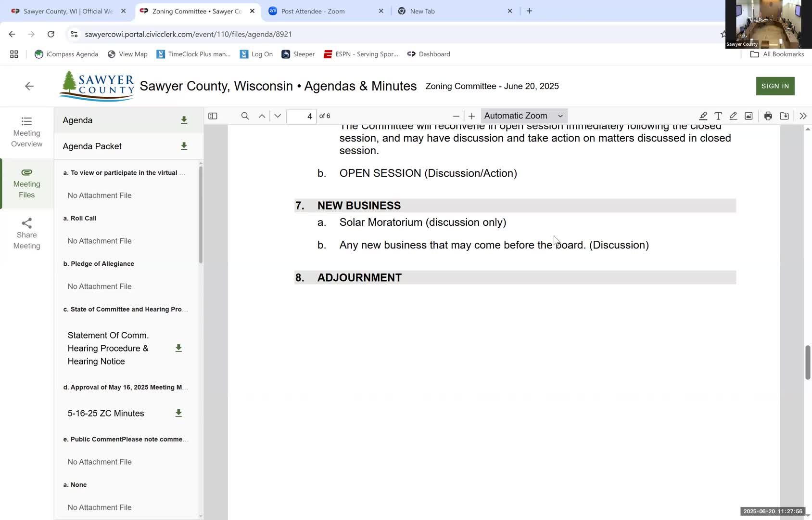812x520 pixels.
Task: Download Statement Of Comm. Hearing Procedure file
Action: (178, 348)
